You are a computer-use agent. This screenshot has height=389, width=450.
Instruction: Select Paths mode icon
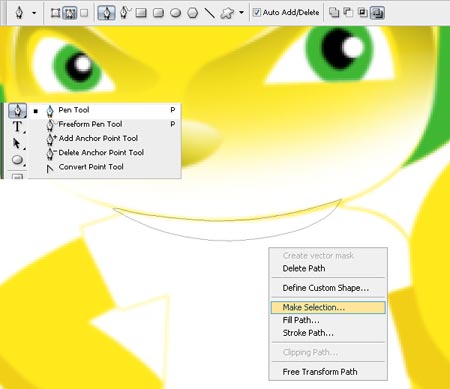pos(70,13)
